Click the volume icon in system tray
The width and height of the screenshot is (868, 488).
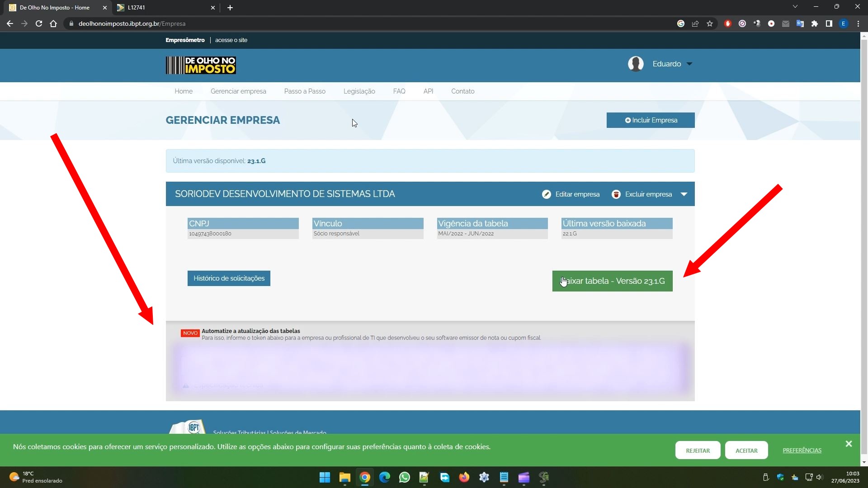[820, 477]
